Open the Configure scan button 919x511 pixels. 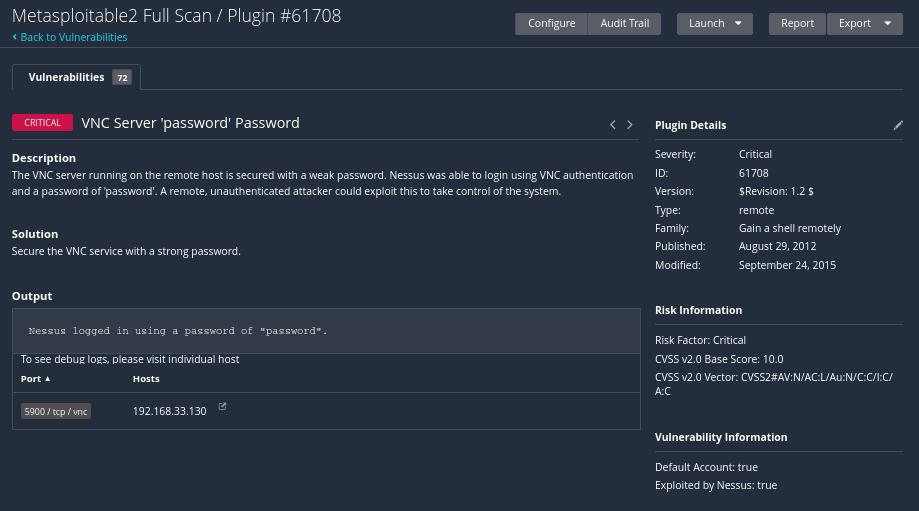[551, 24]
